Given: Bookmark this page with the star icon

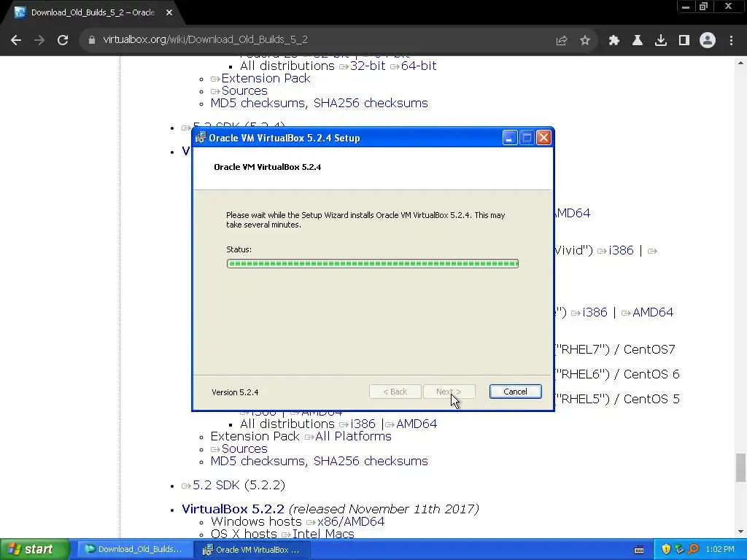Looking at the screenshot, I should (585, 41).
